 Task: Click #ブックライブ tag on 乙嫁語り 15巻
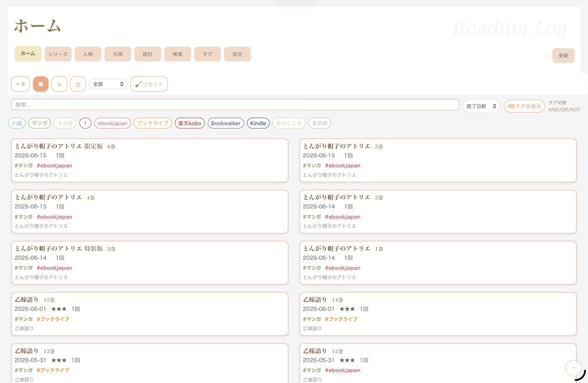[53, 319]
